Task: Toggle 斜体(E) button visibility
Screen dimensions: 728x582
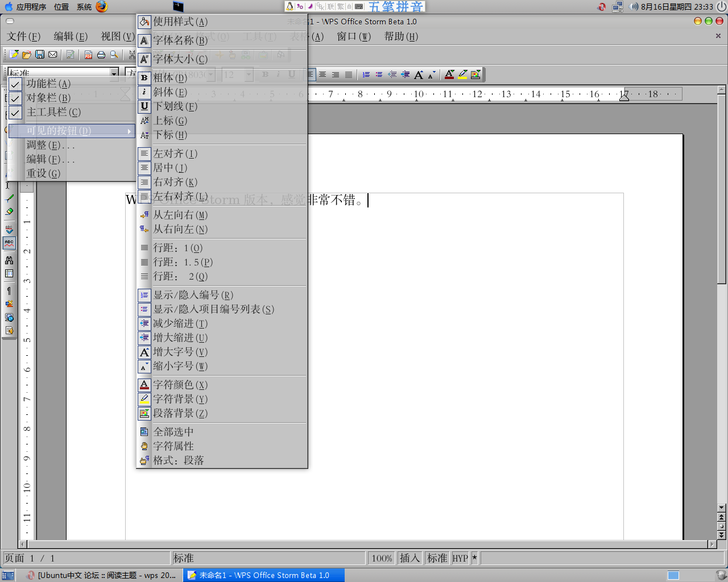Action: coord(222,92)
